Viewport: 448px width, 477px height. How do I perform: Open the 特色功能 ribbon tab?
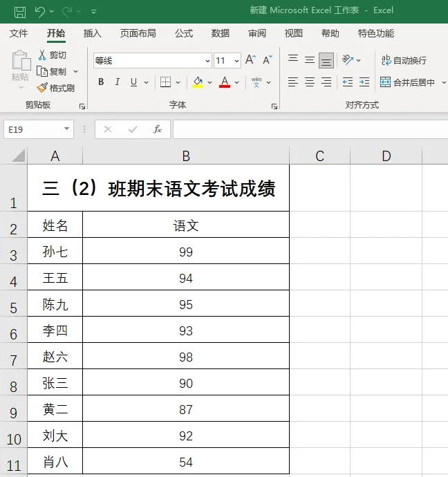376,33
